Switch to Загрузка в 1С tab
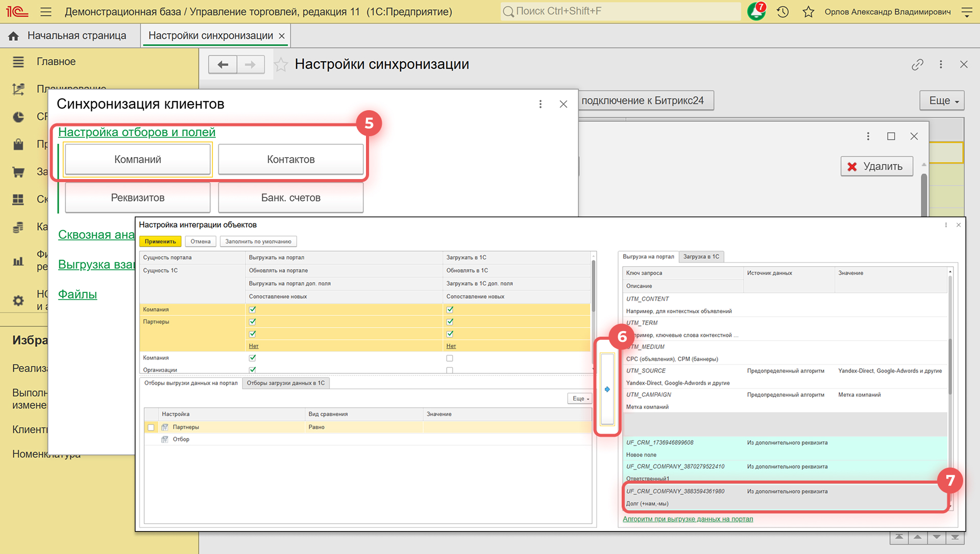980x554 pixels. coord(701,257)
